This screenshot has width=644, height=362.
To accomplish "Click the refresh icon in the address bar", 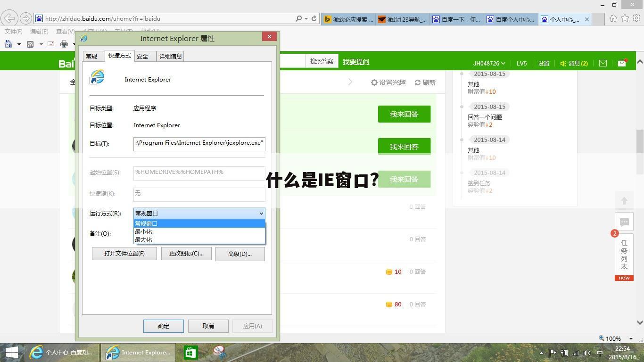I will [314, 19].
